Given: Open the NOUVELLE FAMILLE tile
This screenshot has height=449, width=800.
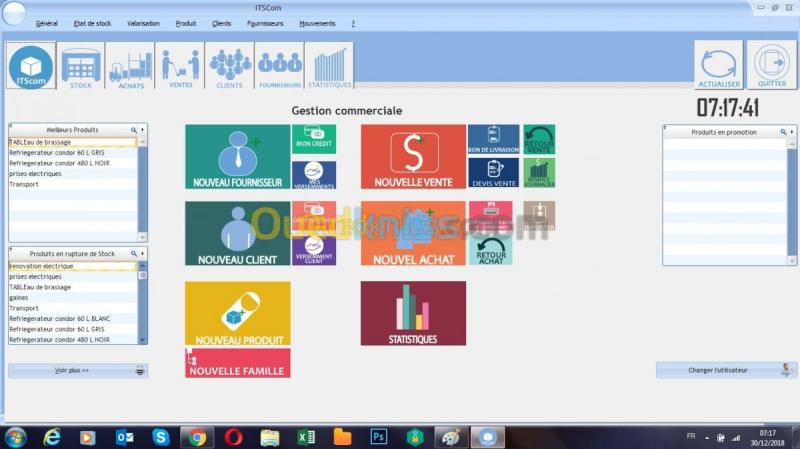Looking at the screenshot, I should point(238,363).
